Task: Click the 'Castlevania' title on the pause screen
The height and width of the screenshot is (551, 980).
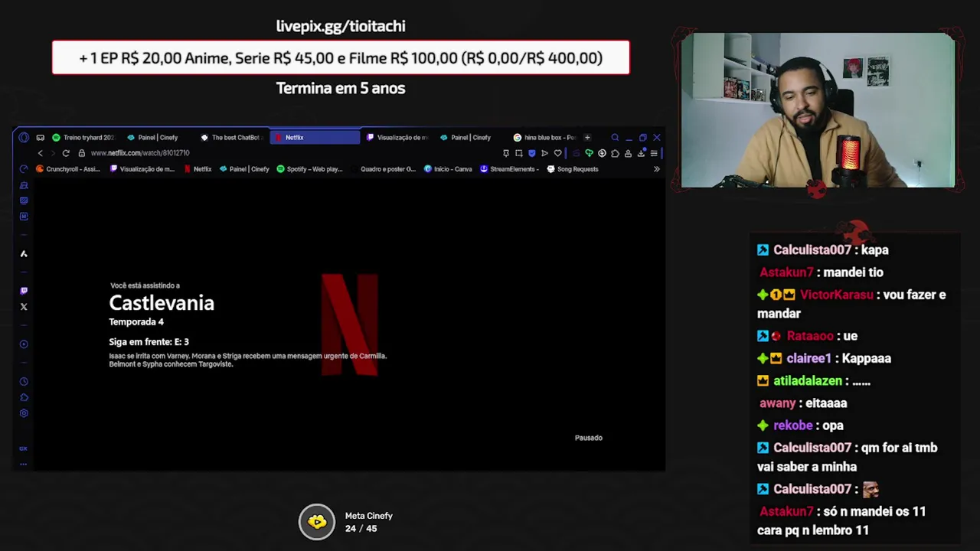Action: point(162,303)
